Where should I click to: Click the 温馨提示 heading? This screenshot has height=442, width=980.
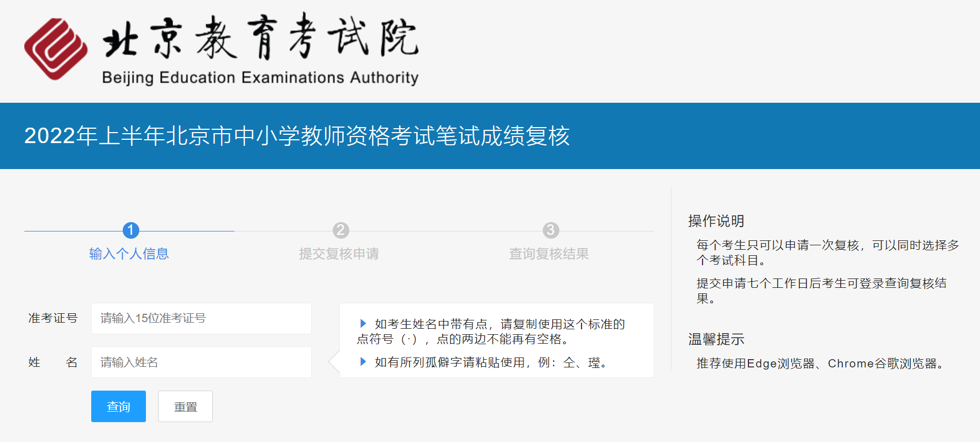click(x=716, y=339)
